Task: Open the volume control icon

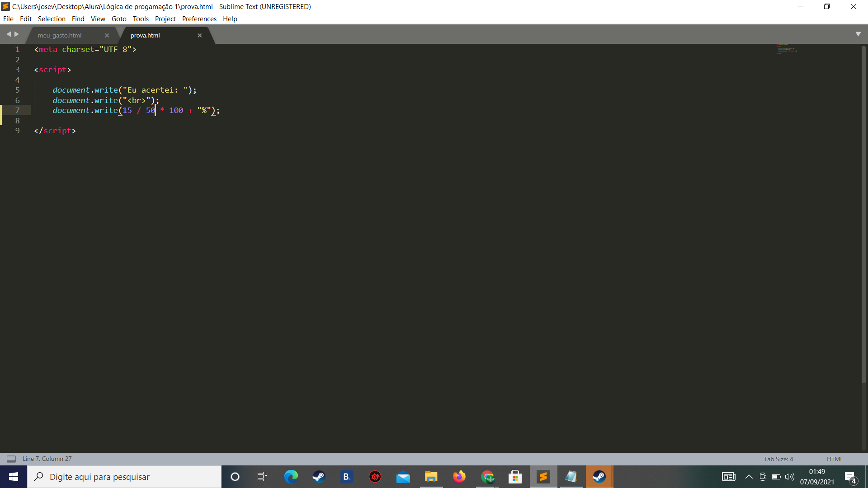Action: (790, 477)
